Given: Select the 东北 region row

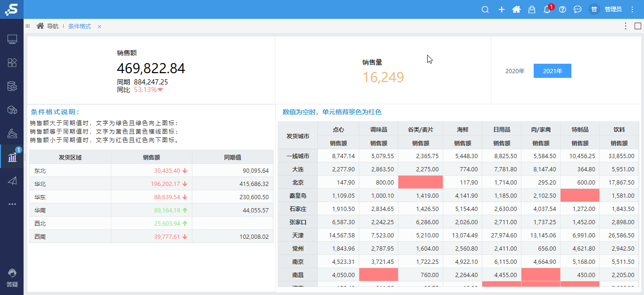Looking at the screenshot, I should 151,170.
